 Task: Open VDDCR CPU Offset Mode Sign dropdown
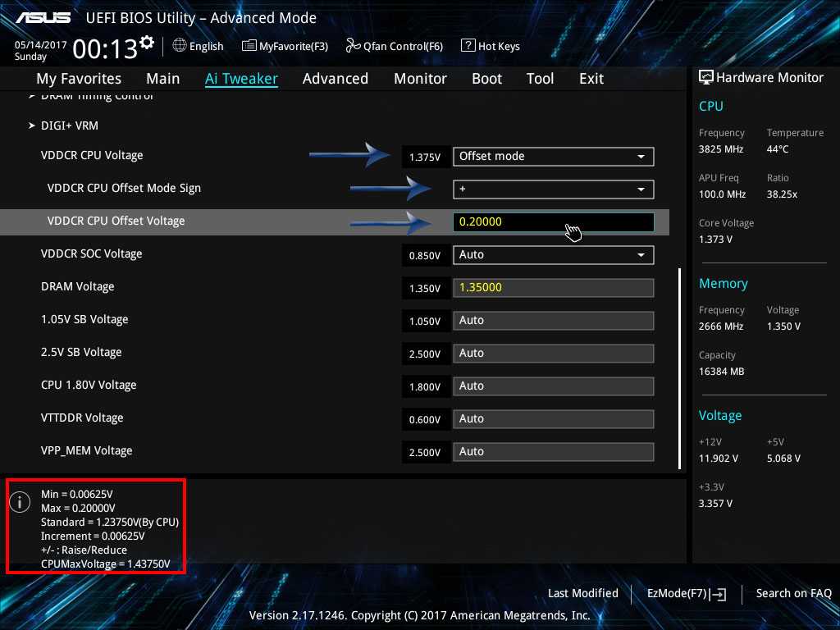click(x=553, y=189)
